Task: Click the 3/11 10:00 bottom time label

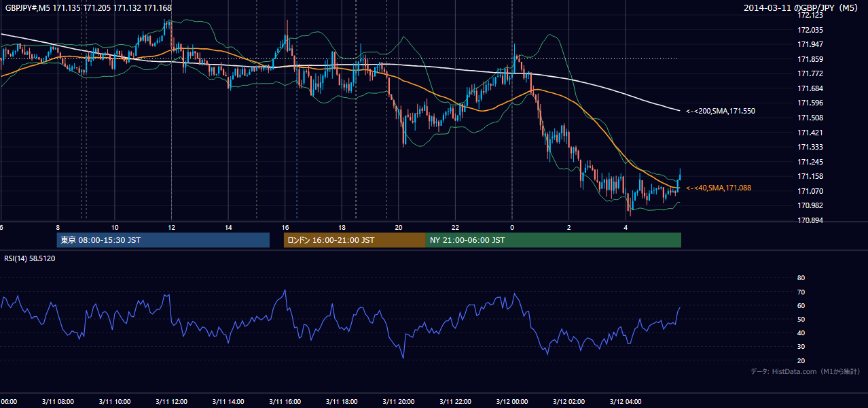Action: [114, 401]
